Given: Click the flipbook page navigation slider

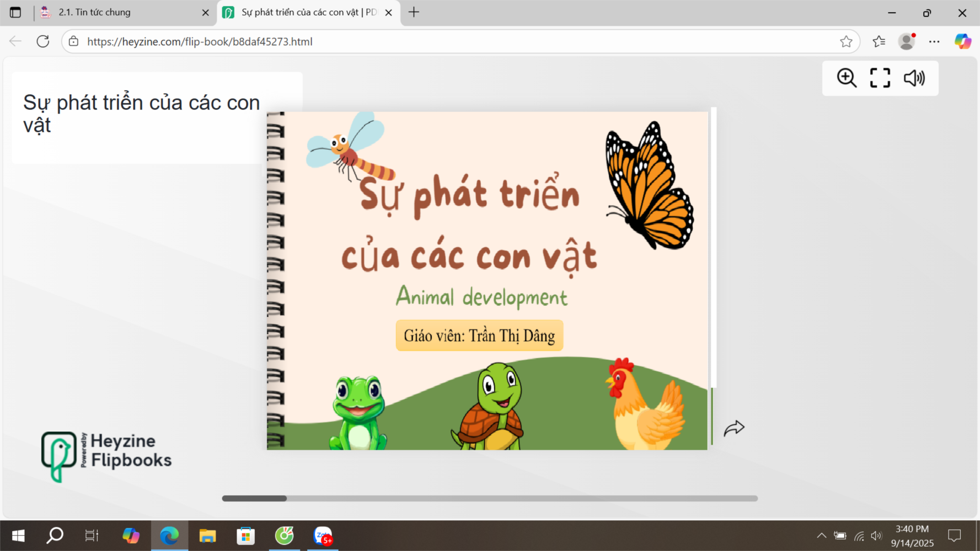Looking at the screenshot, I should (489, 498).
